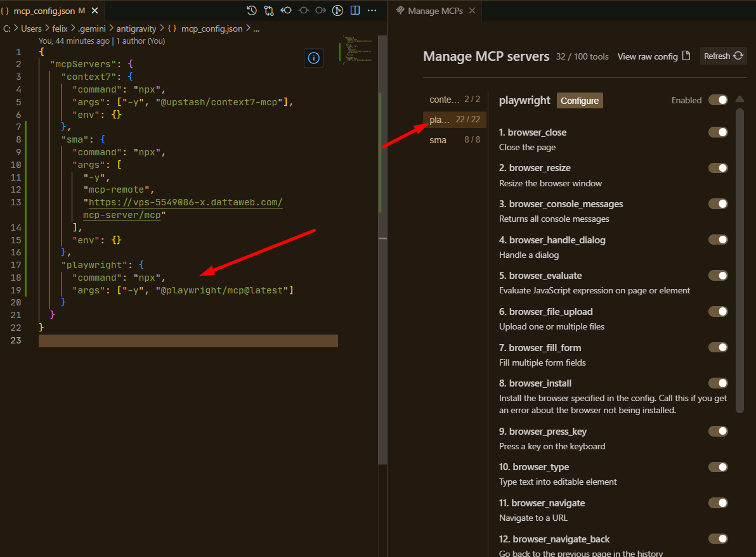Open the antigravity breadcrumb dropdown
The height and width of the screenshot is (557, 756).
136,28
